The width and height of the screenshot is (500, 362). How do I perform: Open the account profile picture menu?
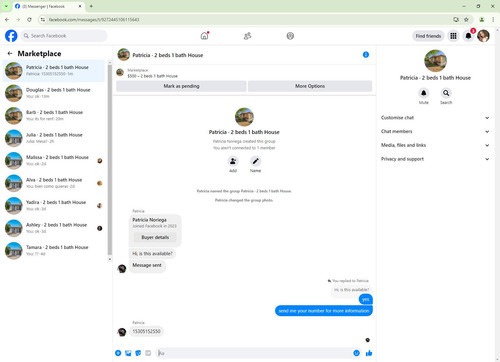pos(483,36)
